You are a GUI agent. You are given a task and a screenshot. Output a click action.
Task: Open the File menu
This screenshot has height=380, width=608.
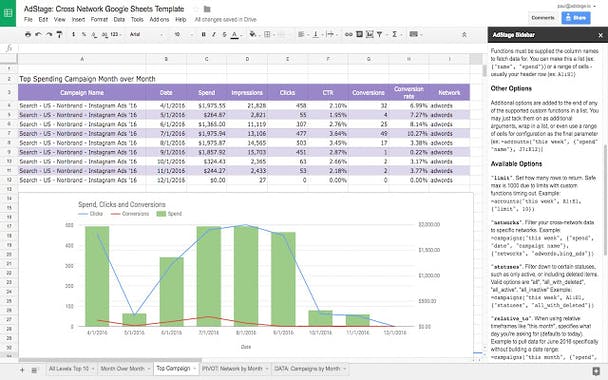coord(28,19)
